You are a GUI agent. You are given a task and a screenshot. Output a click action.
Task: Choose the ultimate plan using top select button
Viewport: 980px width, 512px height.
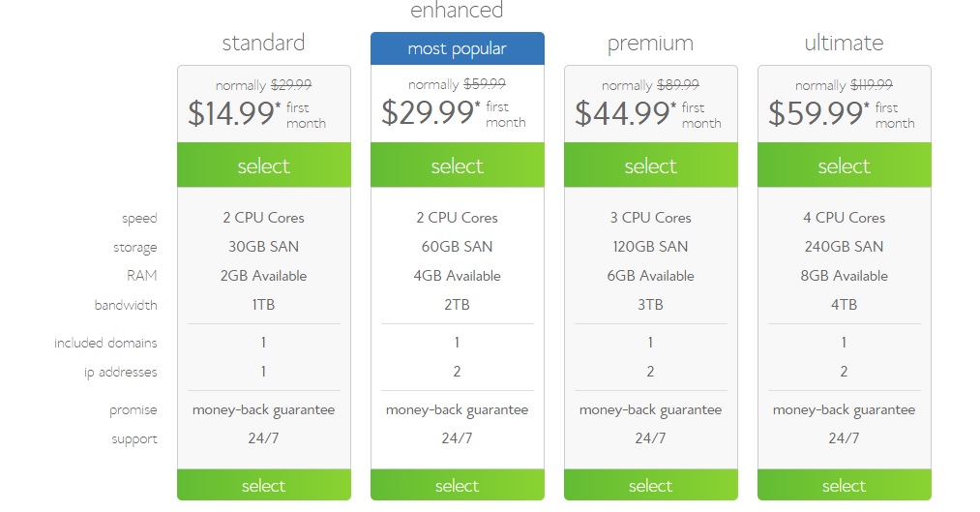844,166
